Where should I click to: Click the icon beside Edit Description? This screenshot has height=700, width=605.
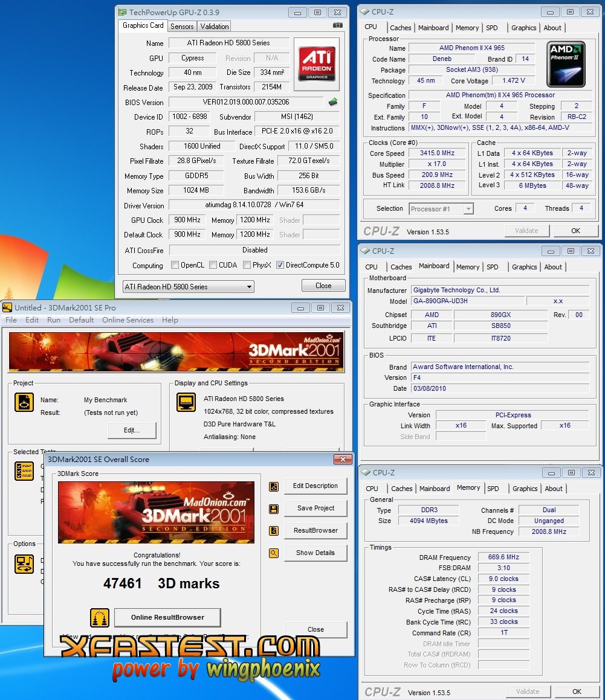coord(274,486)
